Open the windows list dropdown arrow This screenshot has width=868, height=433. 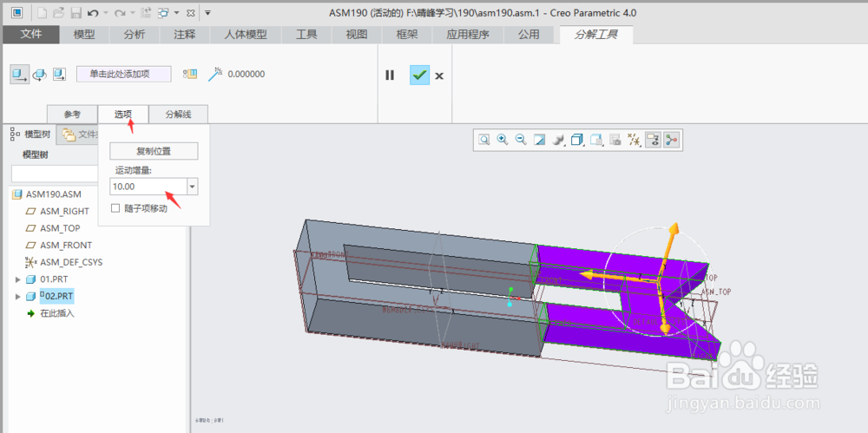pyautogui.click(x=176, y=13)
